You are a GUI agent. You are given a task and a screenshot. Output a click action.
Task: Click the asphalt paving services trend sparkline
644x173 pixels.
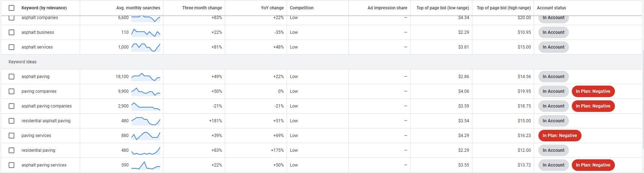[146, 165]
